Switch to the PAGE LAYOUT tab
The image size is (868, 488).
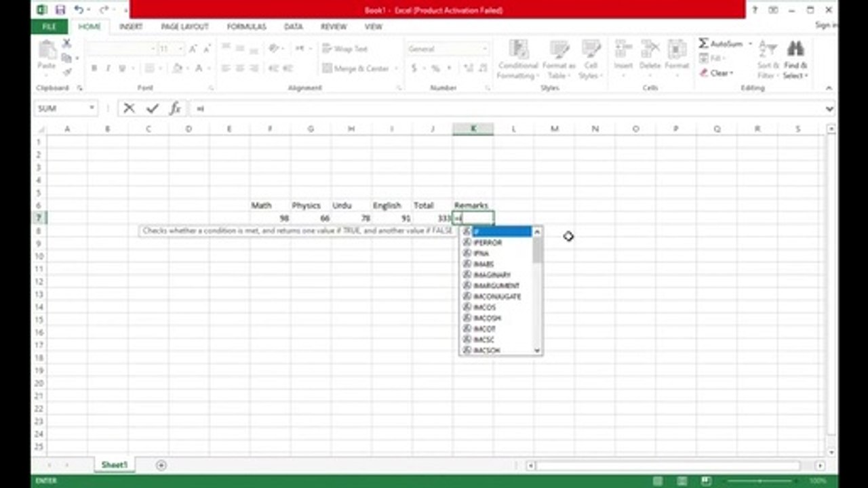(x=184, y=26)
